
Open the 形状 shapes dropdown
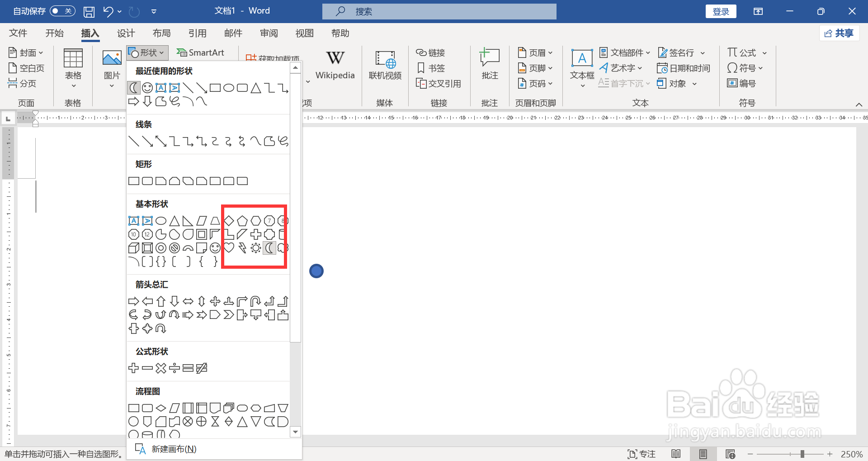click(147, 52)
